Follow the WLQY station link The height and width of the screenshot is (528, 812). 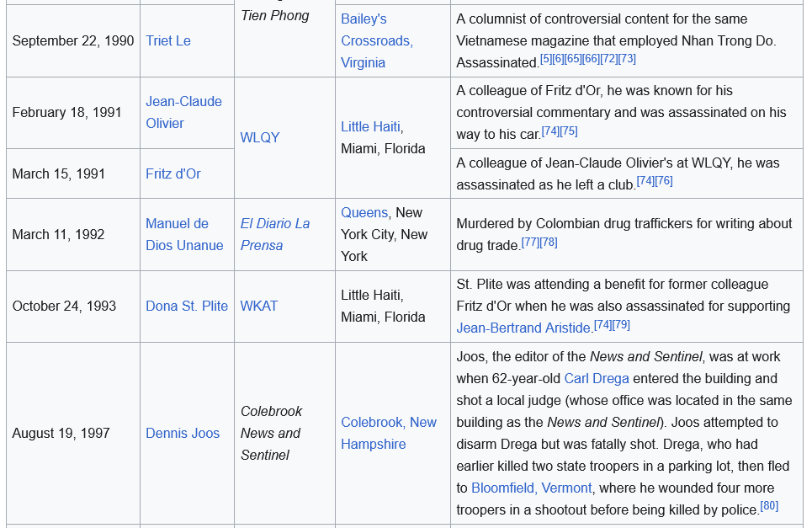coord(260,137)
